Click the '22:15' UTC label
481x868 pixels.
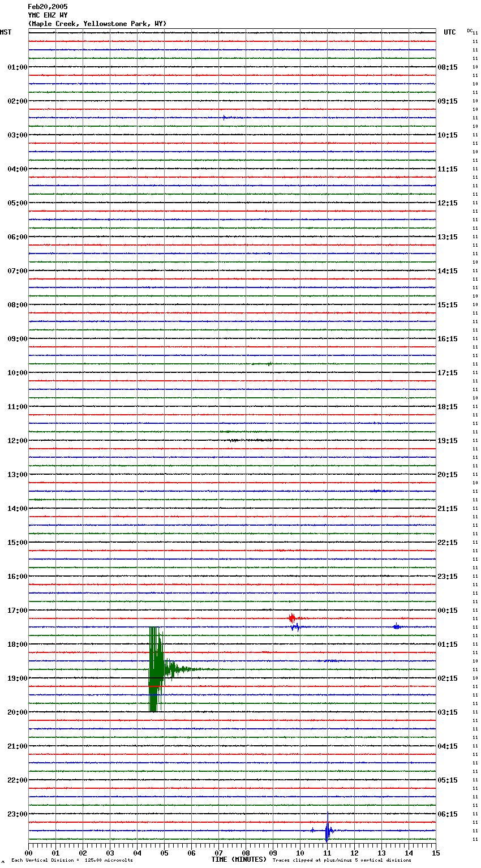pyautogui.click(x=448, y=543)
